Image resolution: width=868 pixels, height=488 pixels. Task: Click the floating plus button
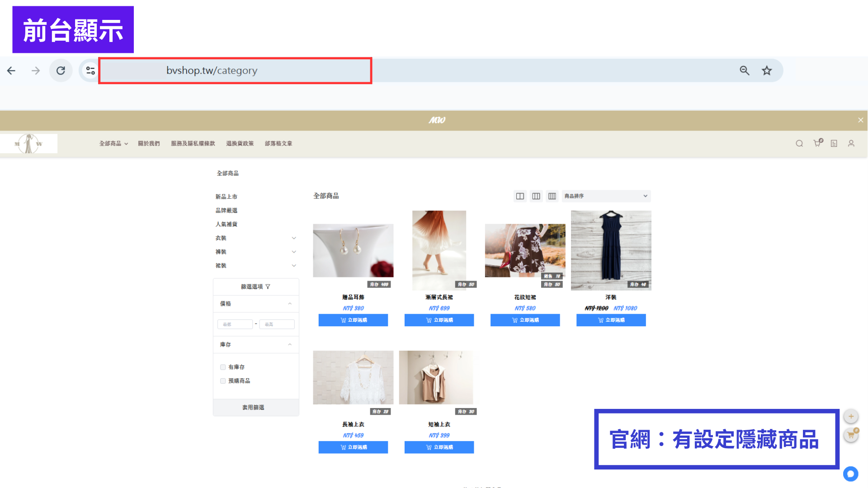coord(851,416)
